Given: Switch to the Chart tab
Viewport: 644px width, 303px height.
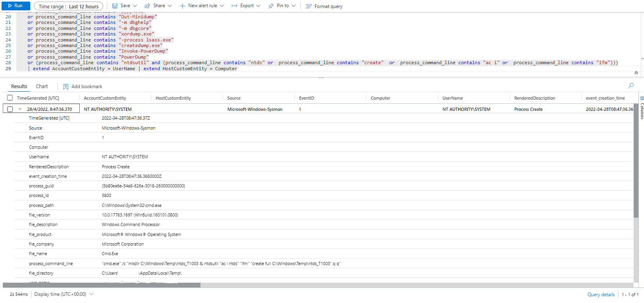Looking at the screenshot, I should tap(42, 87).
